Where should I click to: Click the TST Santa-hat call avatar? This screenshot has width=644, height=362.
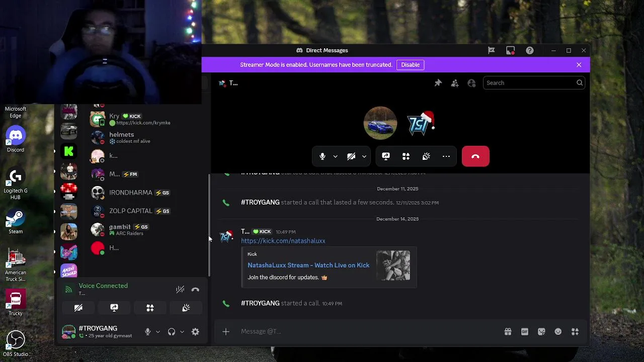pyautogui.click(x=420, y=123)
